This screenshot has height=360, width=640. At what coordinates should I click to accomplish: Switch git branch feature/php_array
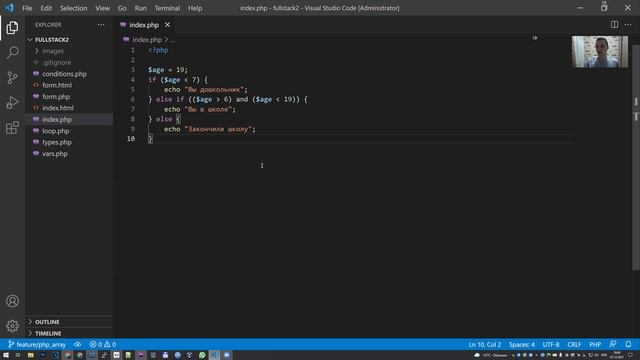tap(37, 344)
